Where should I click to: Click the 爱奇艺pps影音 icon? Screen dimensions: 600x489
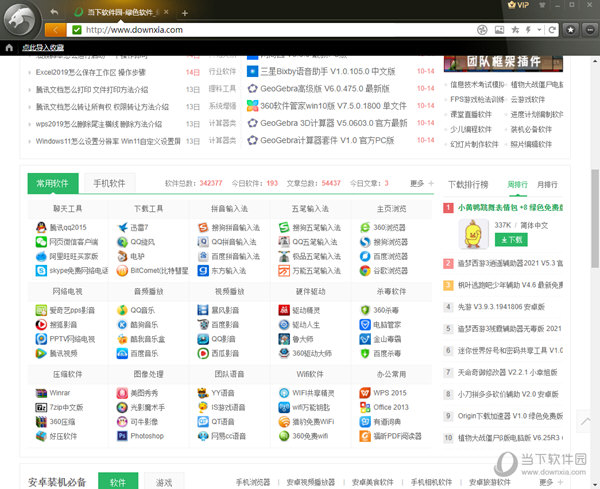[41, 310]
